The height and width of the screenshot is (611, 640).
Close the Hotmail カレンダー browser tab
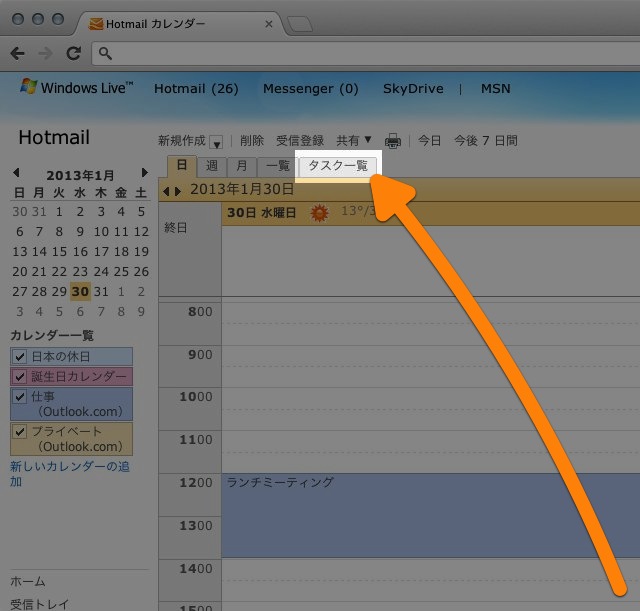pyautogui.click(x=269, y=24)
